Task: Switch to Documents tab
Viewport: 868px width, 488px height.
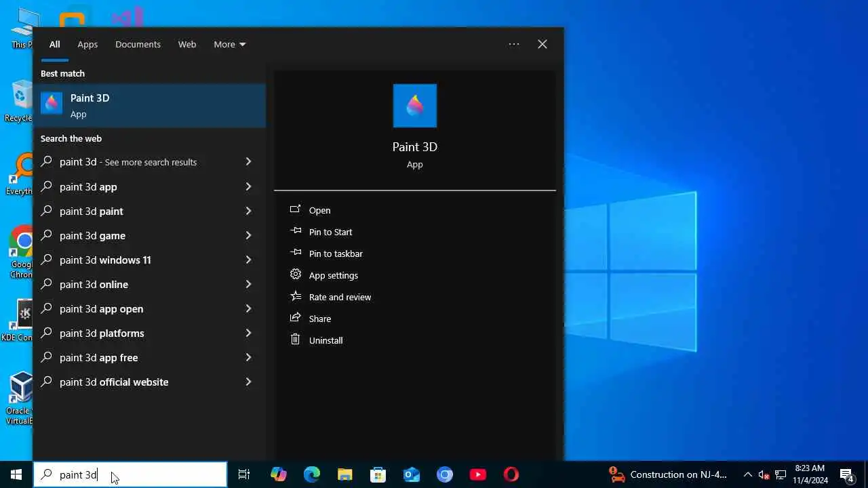Action: pyautogui.click(x=138, y=44)
